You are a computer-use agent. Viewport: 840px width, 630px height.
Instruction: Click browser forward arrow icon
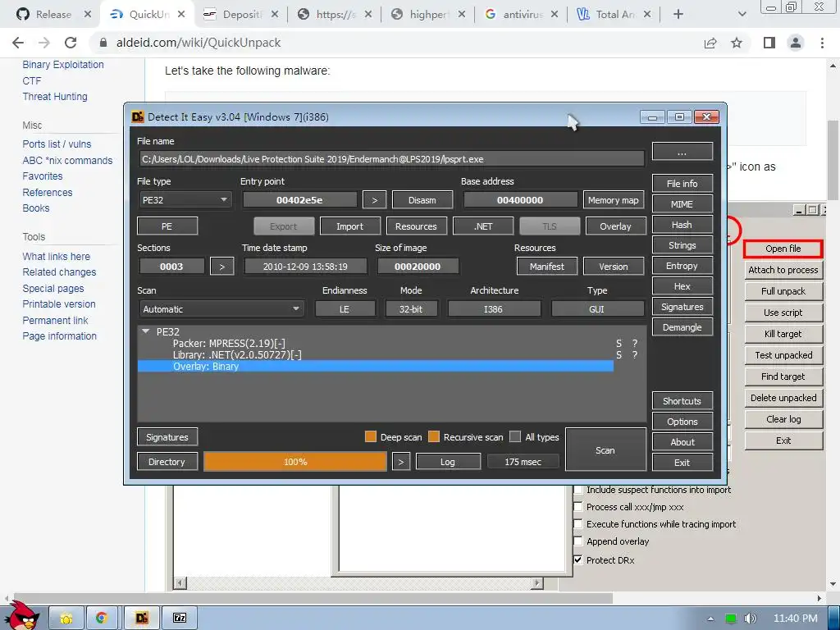[44, 43]
